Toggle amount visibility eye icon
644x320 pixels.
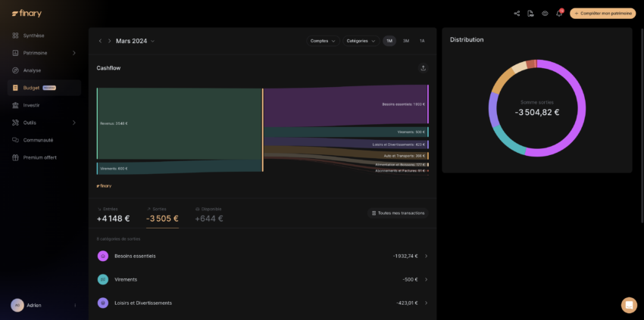[x=545, y=13]
